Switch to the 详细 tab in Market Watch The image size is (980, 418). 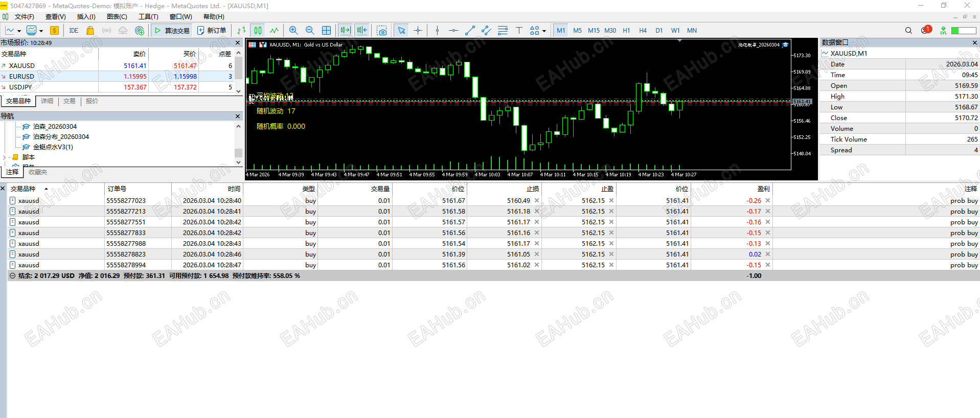(47, 101)
